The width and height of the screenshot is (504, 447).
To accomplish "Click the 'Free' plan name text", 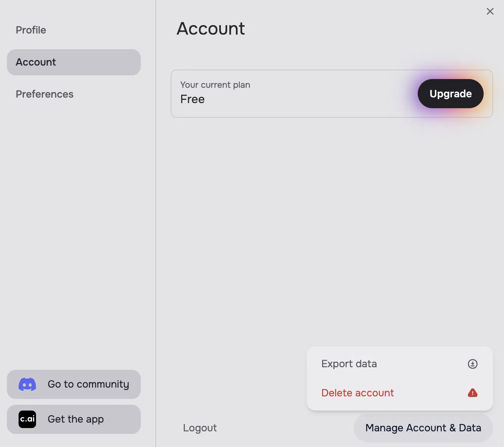I will click(193, 99).
